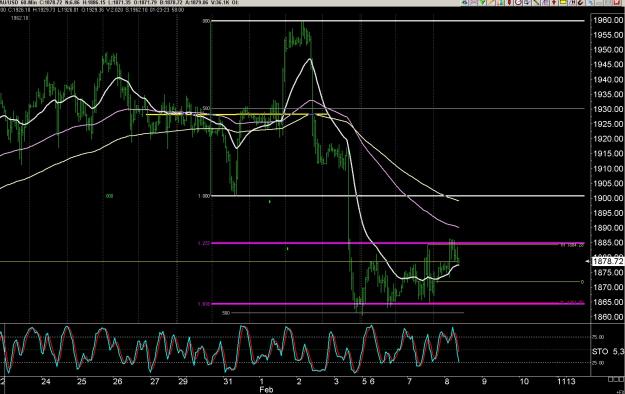
Task: Click the .500 Fibonacci label near 1930
Action: tap(206, 108)
